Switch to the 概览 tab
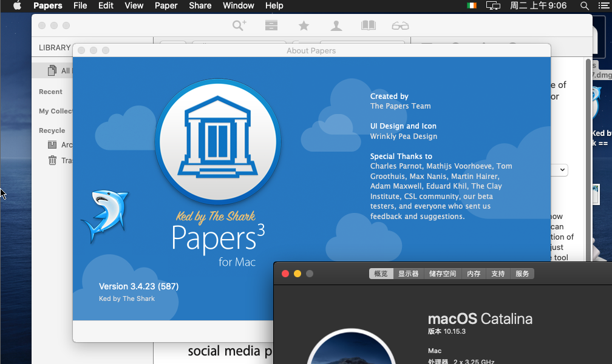This screenshot has height=364, width=612. click(x=381, y=274)
